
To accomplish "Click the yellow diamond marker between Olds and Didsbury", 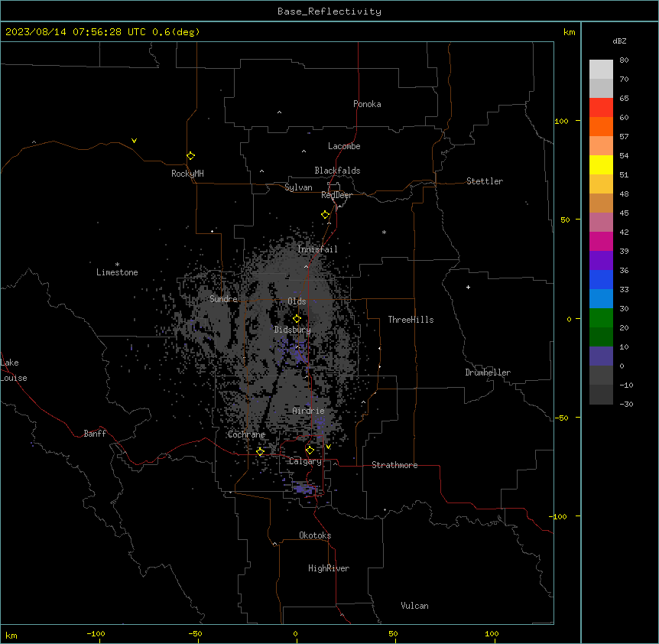I will (x=297, y=319).
